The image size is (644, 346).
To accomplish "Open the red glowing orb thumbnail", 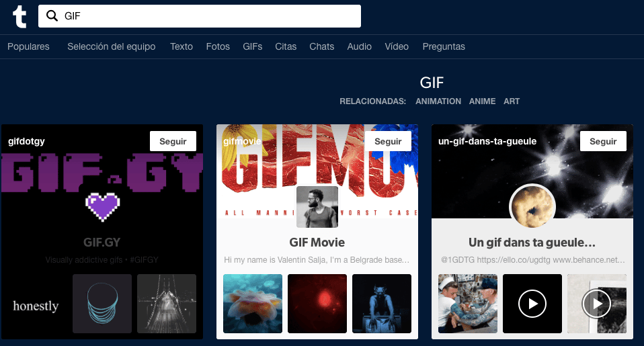I will click(x=317, y=304).
